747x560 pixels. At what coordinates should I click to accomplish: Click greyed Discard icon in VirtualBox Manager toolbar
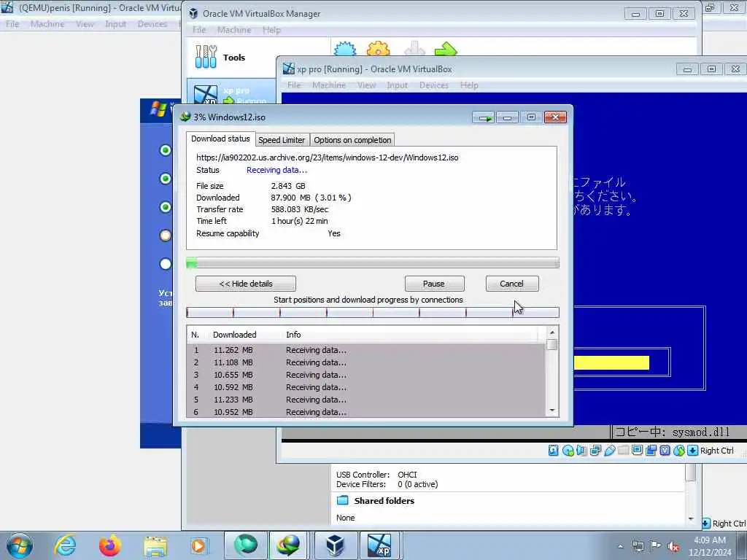[x=414, y=49]
